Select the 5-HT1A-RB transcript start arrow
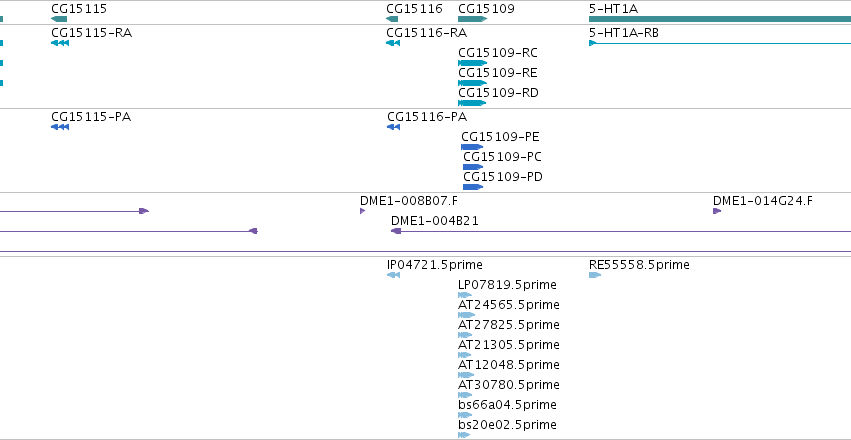The width and height of the screenshot is (851, 440). 593,43
